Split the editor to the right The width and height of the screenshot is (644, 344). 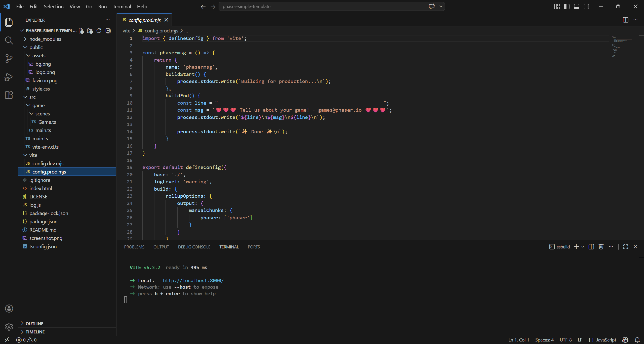point(625,20)
